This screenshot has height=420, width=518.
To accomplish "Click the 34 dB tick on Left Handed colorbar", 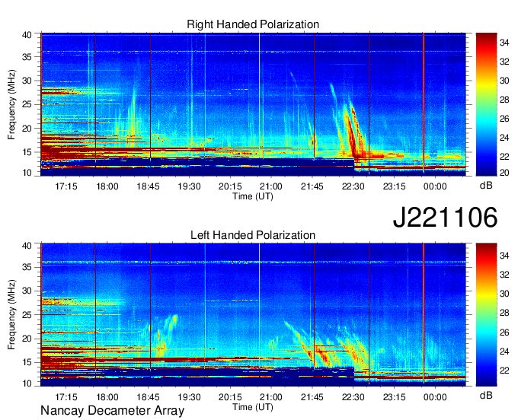I will click(504, 256).
